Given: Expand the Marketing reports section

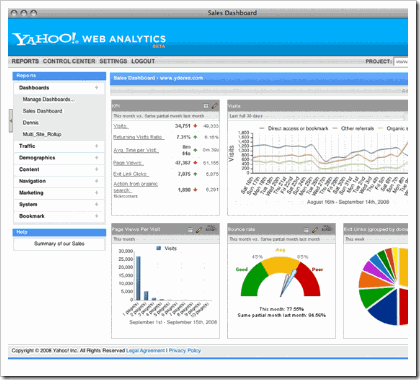Looking at the screenshot, I should click(96, 193).
